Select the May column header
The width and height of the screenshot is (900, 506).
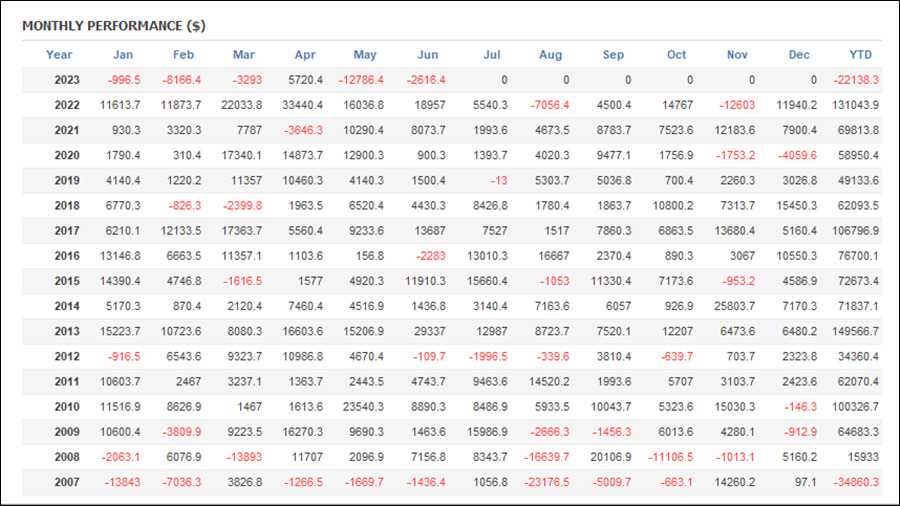click(364, 55)
